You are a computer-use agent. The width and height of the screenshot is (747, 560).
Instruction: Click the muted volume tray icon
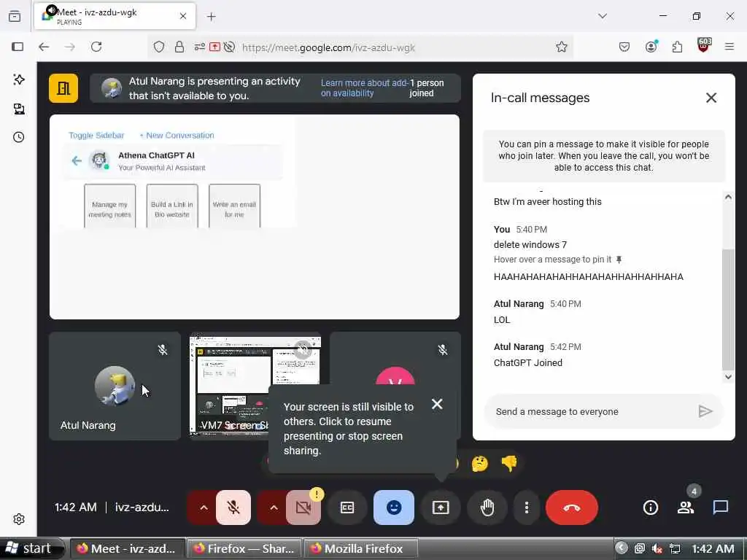[657, 548]
